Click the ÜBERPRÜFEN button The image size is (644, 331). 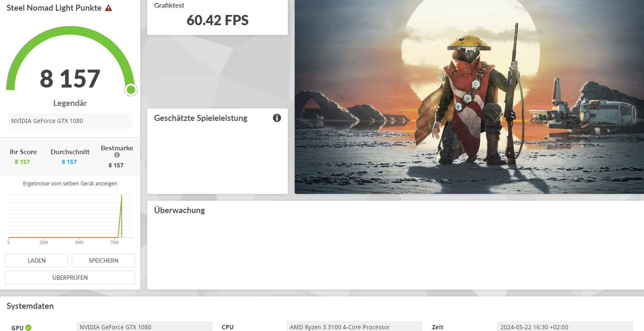tap(70, 278)
